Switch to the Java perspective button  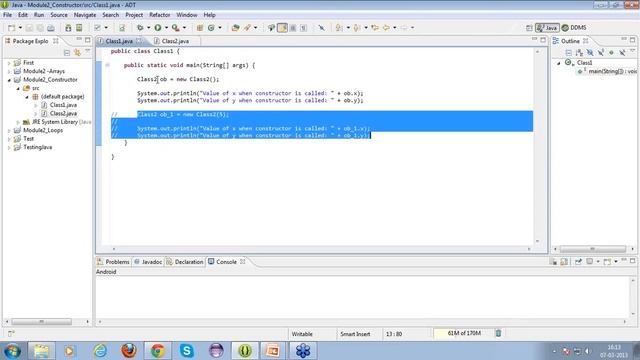(x=547, y=28)
